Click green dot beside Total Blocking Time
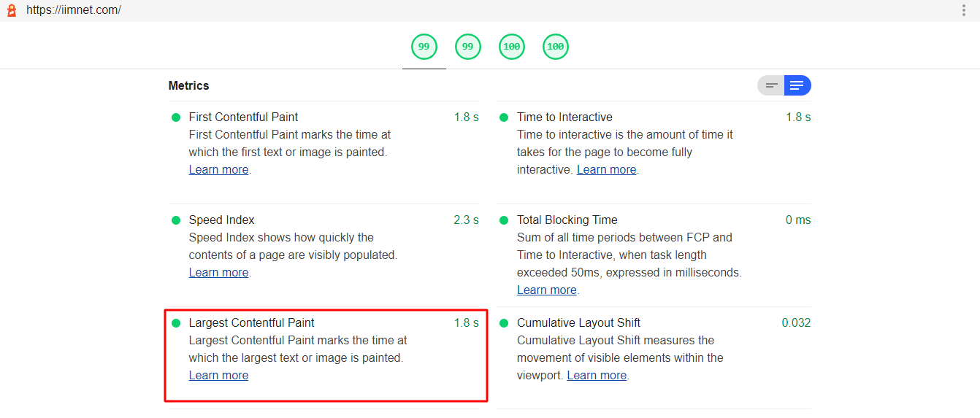Viewport: 980px width, 418px height. (x=504, y=220)
